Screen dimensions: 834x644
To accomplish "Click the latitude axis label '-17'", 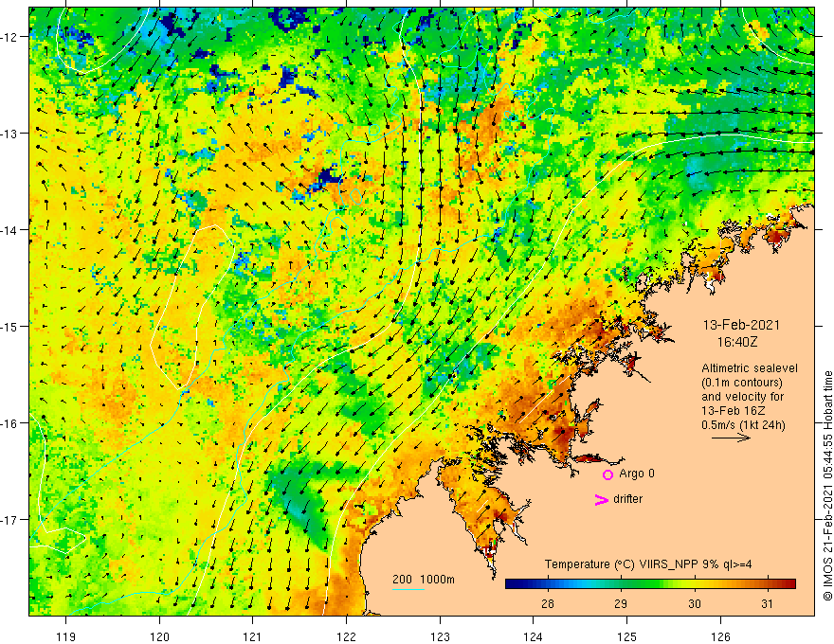I will coord(9,520).
